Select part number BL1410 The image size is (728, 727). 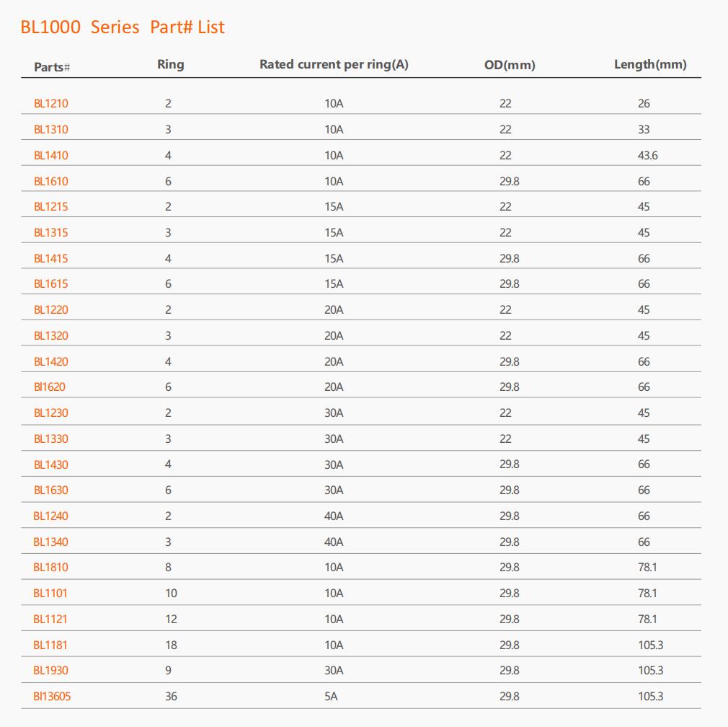tap(51, 155)
